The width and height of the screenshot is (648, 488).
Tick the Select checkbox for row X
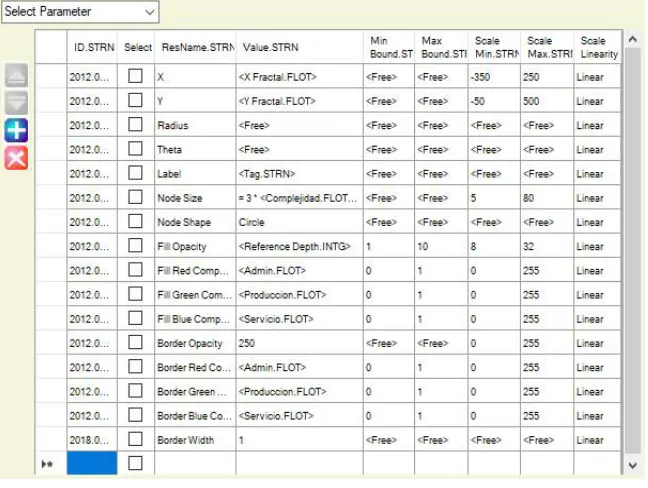135,76
